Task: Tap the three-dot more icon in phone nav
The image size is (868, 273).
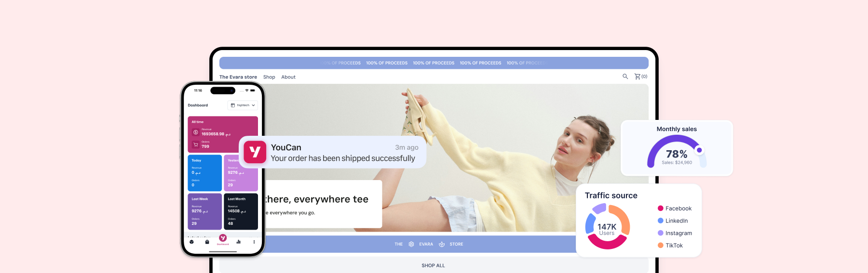Action: [254, 242]
